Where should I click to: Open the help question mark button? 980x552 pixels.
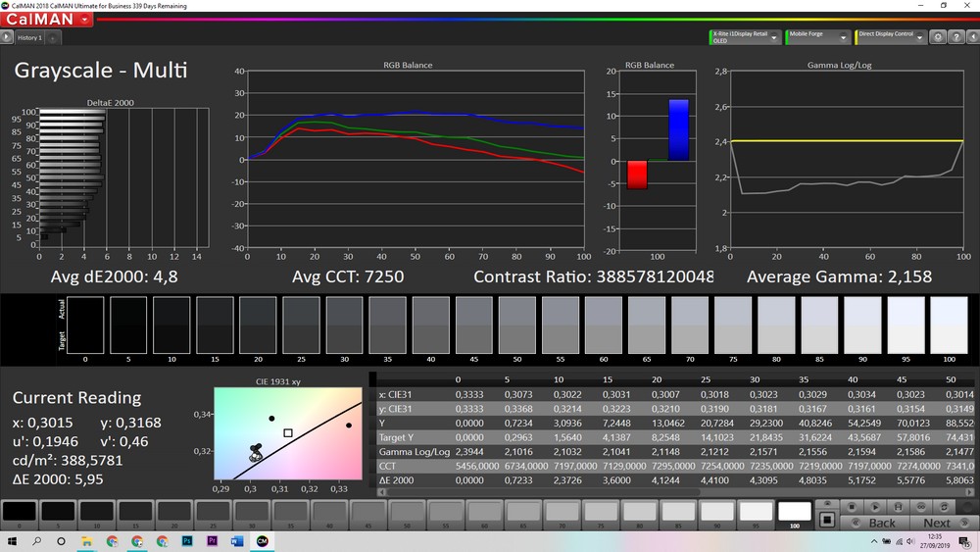(956, 37)
